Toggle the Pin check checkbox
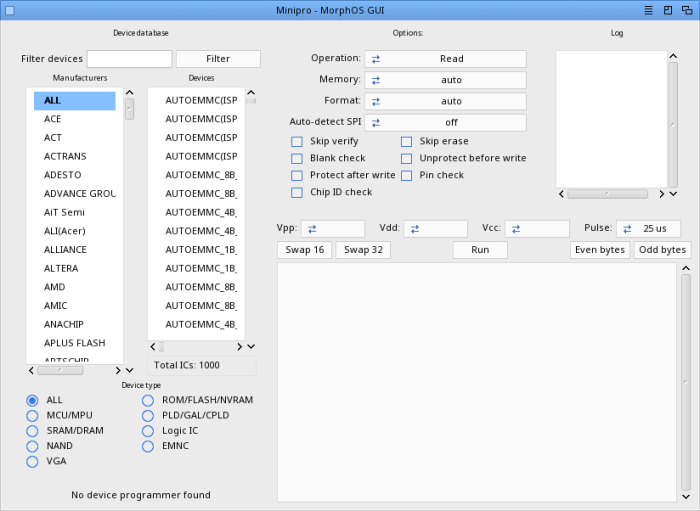The image size is (700, 511). pos(406,175)
